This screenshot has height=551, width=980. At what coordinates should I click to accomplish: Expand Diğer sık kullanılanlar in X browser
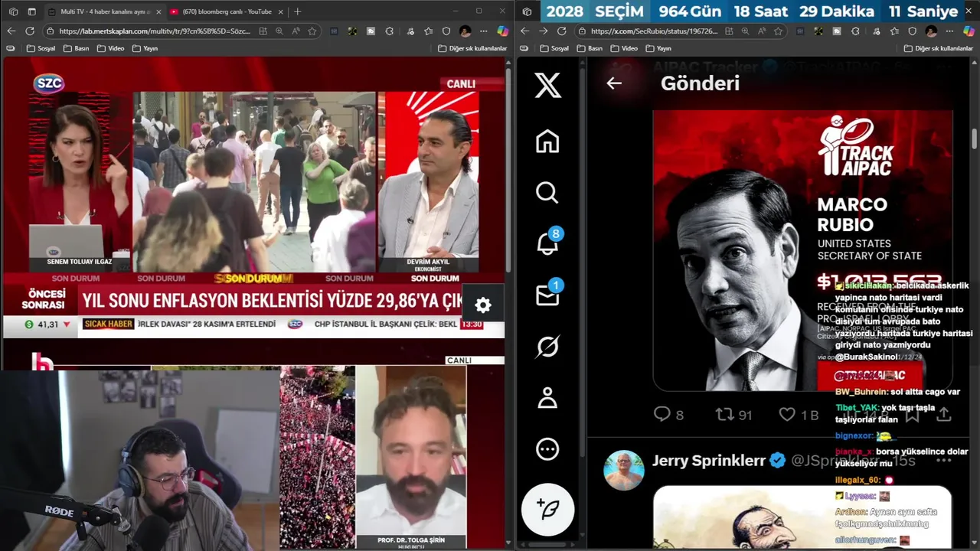click(x=938, y=48)
